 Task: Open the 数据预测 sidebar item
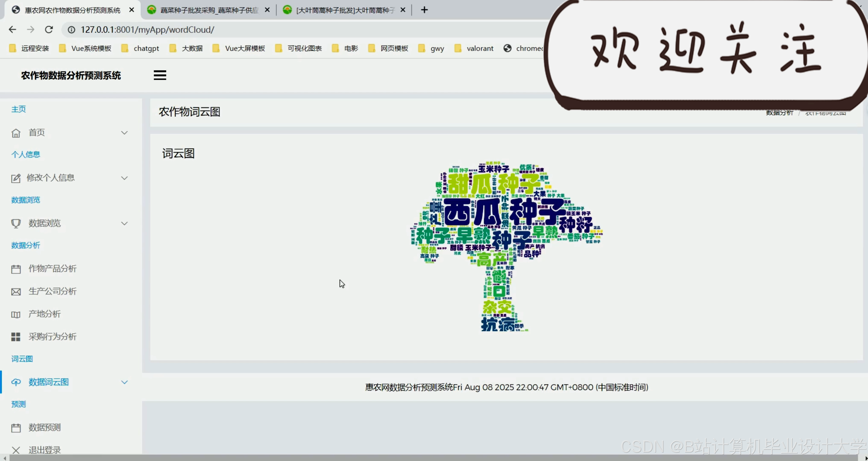(44, 427)
